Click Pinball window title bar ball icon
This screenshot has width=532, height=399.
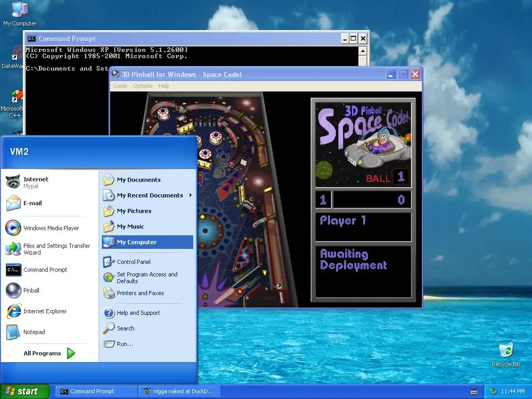[x=115, y=74]
